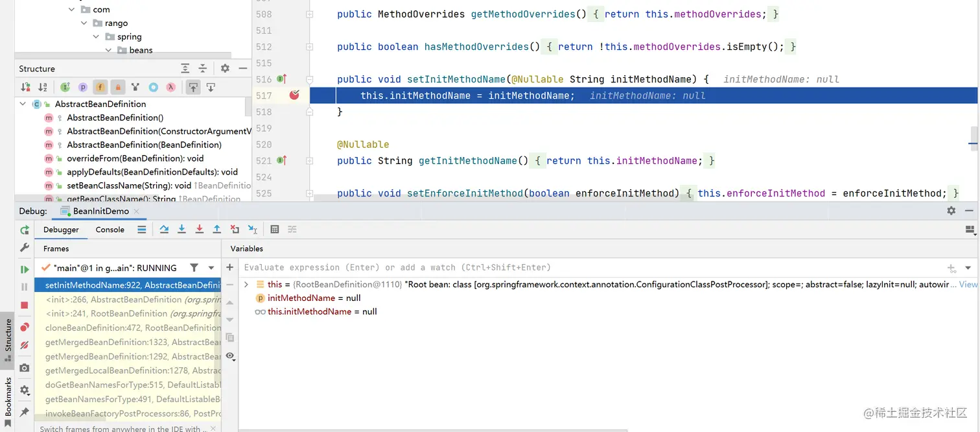Image resolution: width=980 pixels, height=432 pixels.
Task: Expand all nodes in Structure panel
Action: tap(185, 68)
